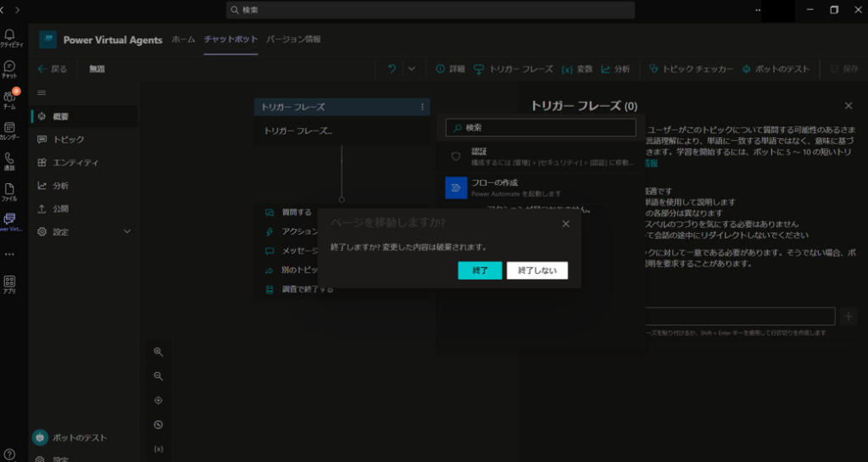This screenshot has height=462, width=868.
Task: Open the Activity bell in the Teams rail
Action: click(x=9, y=38)
